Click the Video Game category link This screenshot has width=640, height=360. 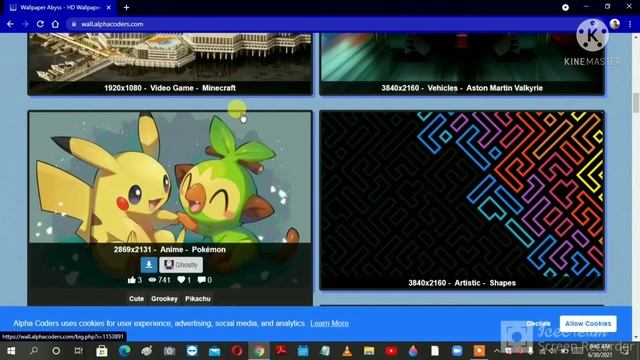pyautogui.click(x=172, y=88)
